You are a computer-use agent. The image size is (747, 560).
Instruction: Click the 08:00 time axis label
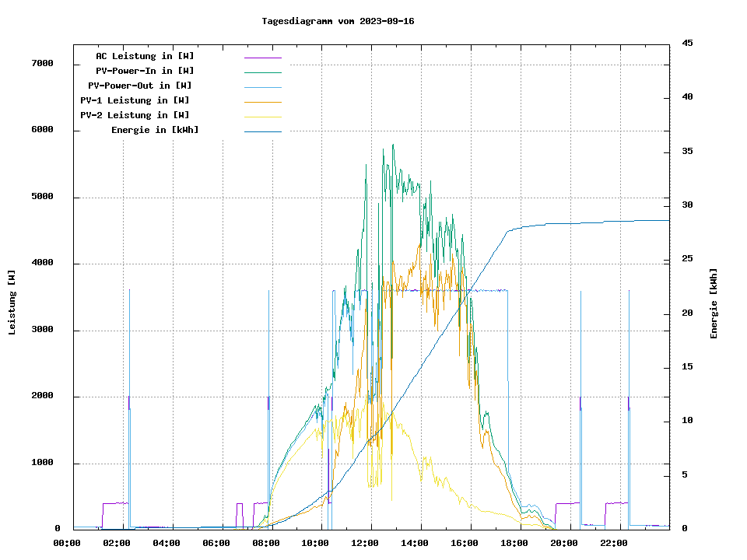click(x=265, y=543)
